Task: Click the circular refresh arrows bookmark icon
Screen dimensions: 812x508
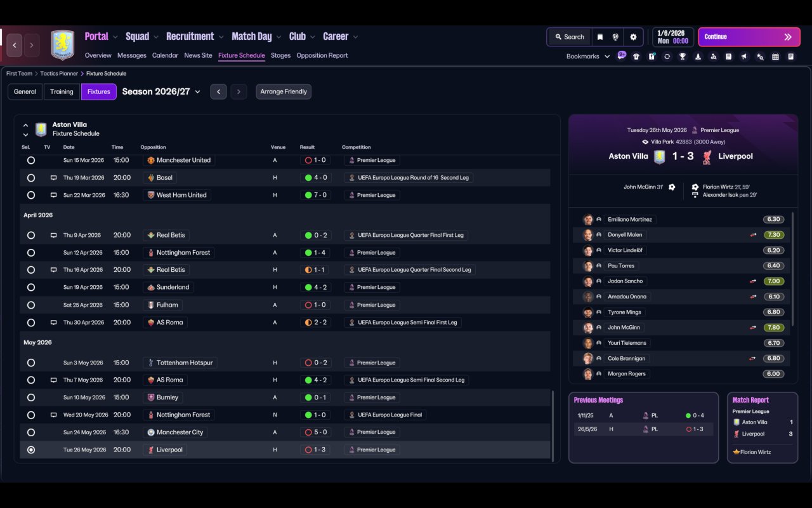Action: (x=667, y=57)
